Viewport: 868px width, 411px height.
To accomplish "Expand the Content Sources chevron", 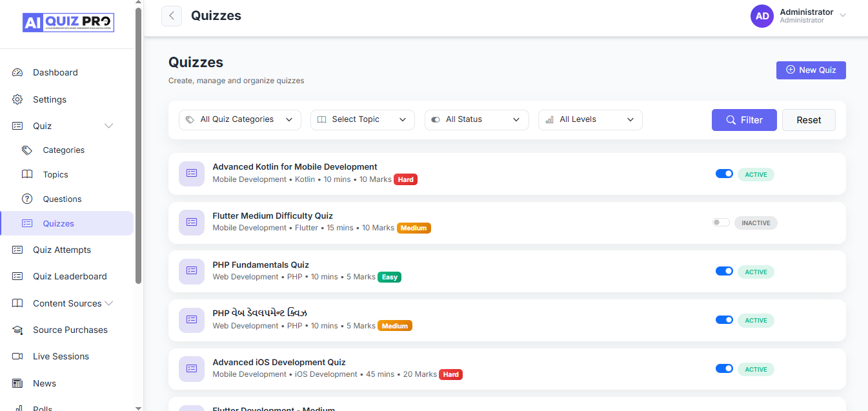I will click(109, 303).
